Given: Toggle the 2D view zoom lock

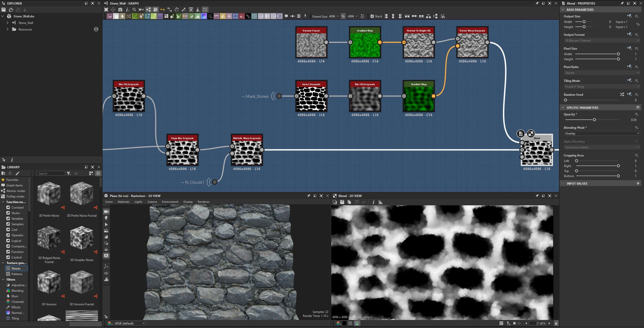Looking at the screenshot, I should coord(556,323).
